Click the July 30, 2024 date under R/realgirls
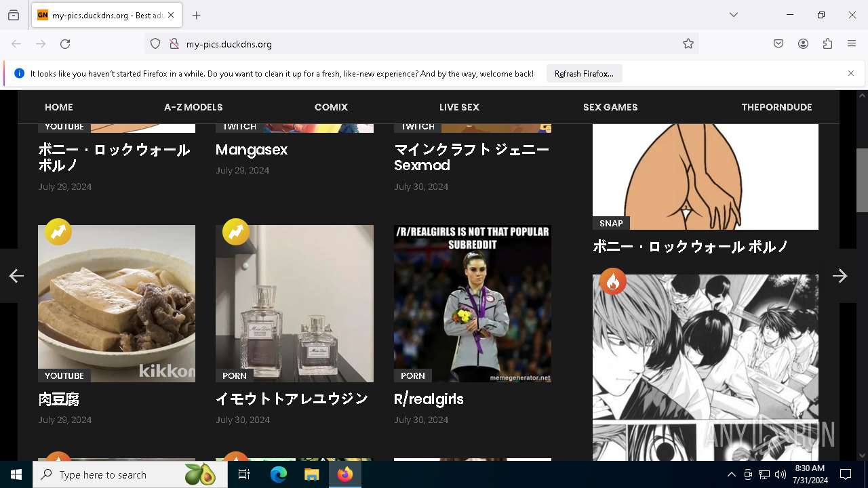 point(421,420)
